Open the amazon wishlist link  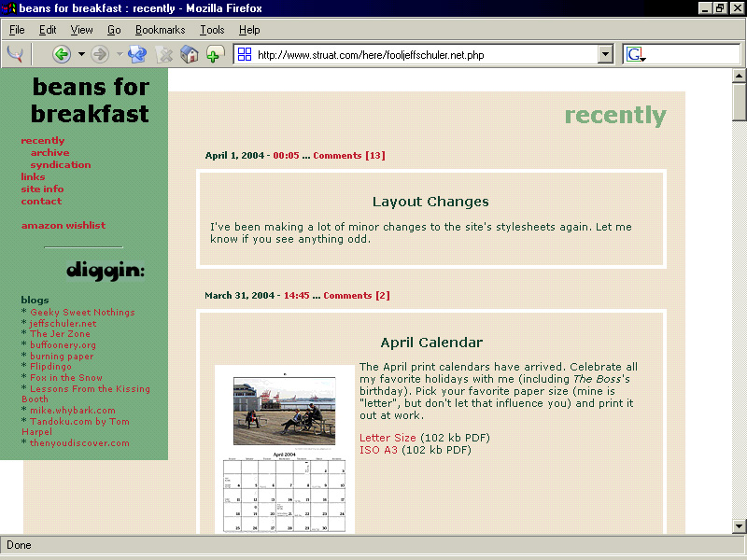click(x=63, y=225)
